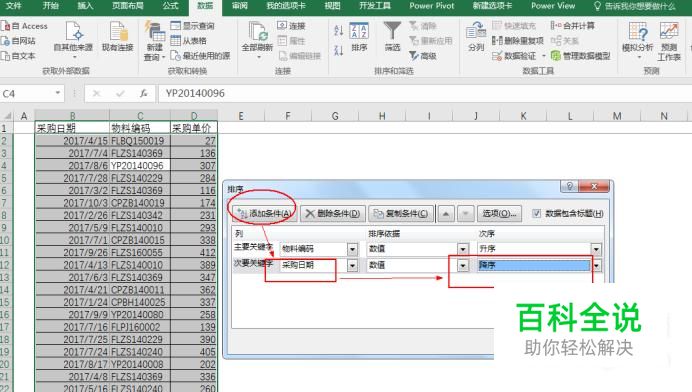Switch to the 开始 Home tab
Image resolution: width=692 pixels, height=392 pixels.
(x=50, y=6)
